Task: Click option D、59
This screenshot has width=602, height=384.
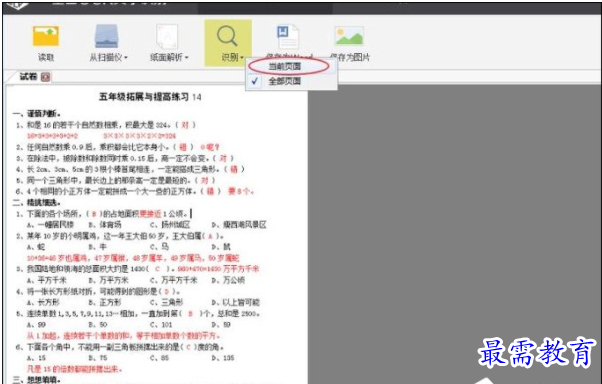Action: coord(221,325)
